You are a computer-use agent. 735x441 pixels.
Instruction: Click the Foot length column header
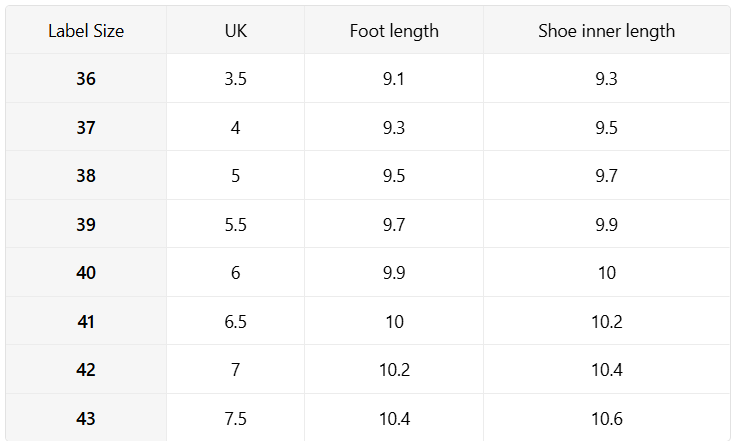[394, 30]
